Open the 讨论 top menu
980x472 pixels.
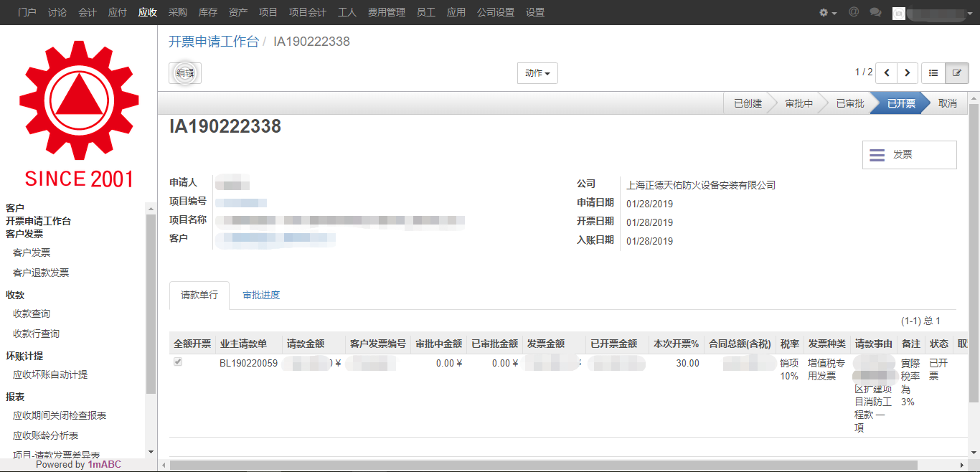click(x=57, y=12)
